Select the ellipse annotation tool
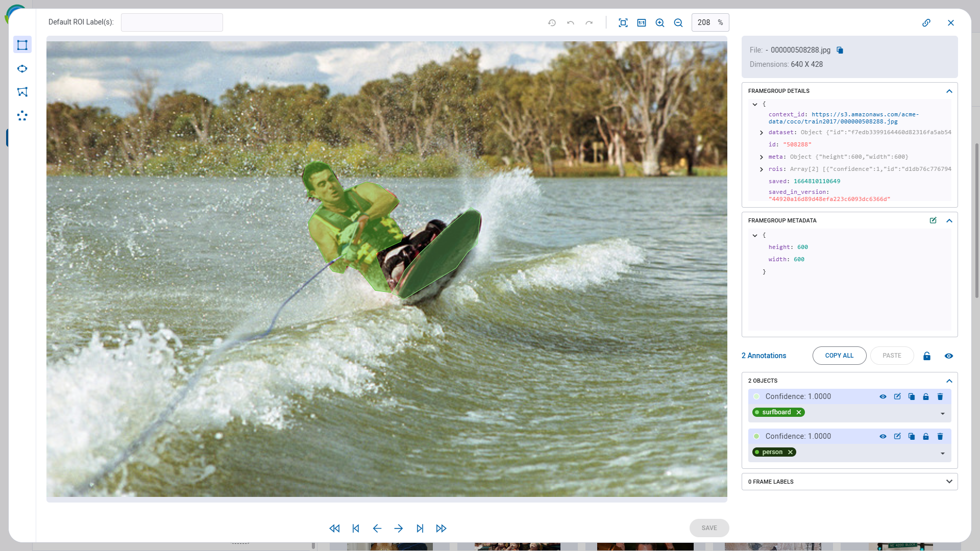The height and width of the screenshot is (551, 980). click(22, 68)
